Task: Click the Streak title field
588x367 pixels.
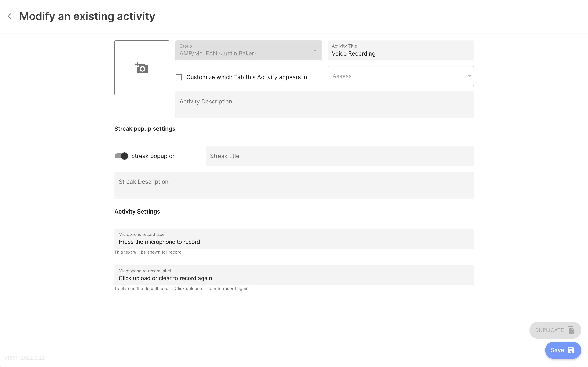Action: (340, 156)
